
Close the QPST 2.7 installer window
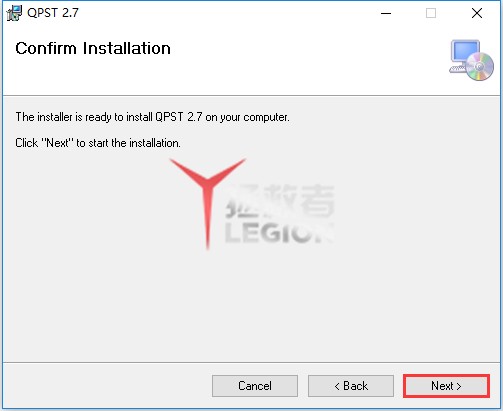[477, 13]
